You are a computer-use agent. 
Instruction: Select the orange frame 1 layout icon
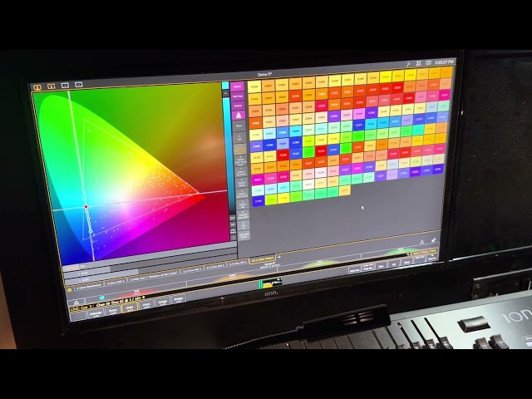pyautogui.click(x=37, y=86)
